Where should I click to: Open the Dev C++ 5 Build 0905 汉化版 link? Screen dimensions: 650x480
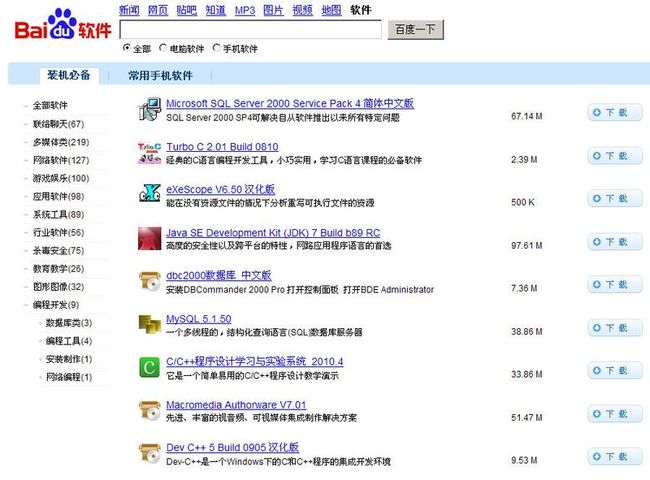[x=232, y=448]
